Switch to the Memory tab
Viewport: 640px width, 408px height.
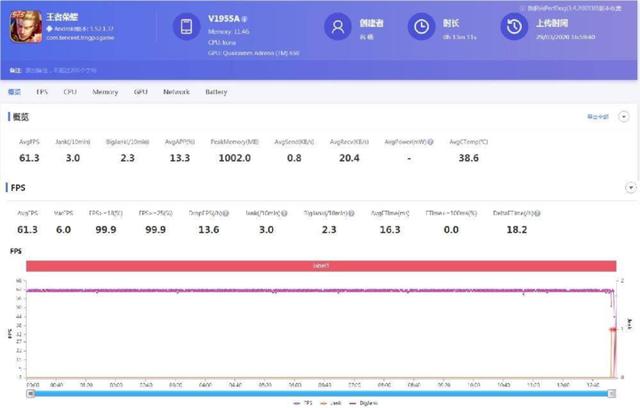click(x=105, y=92)
